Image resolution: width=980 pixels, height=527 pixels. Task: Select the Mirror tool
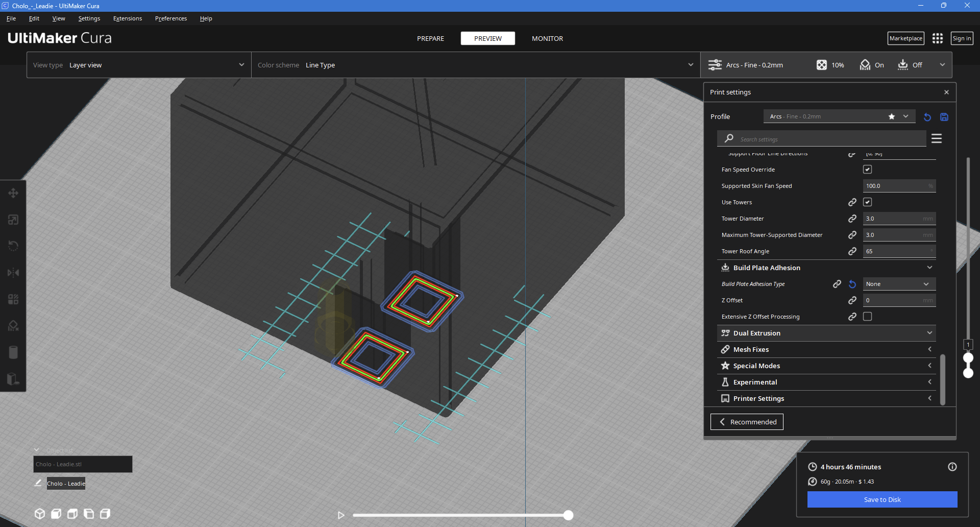click(x=13, y=272)
